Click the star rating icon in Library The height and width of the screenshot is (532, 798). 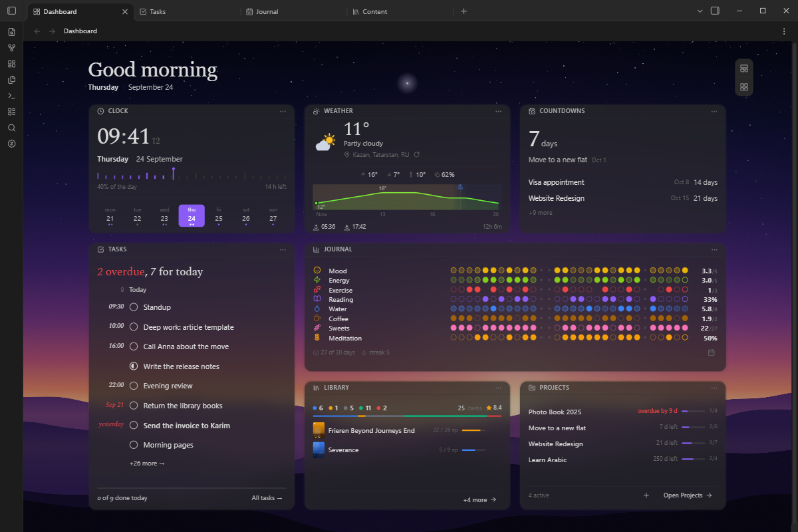(489, 408)
